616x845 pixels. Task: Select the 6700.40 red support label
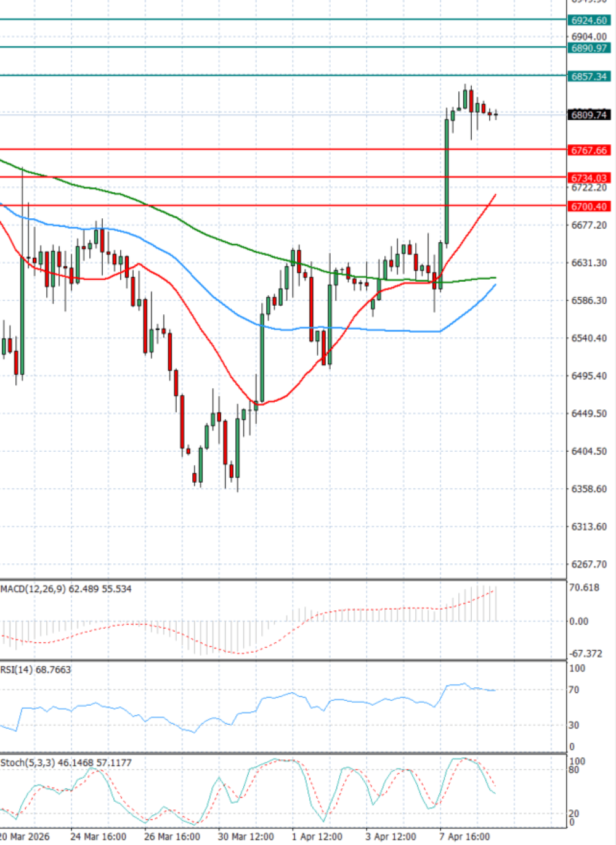tap(589, 206)
